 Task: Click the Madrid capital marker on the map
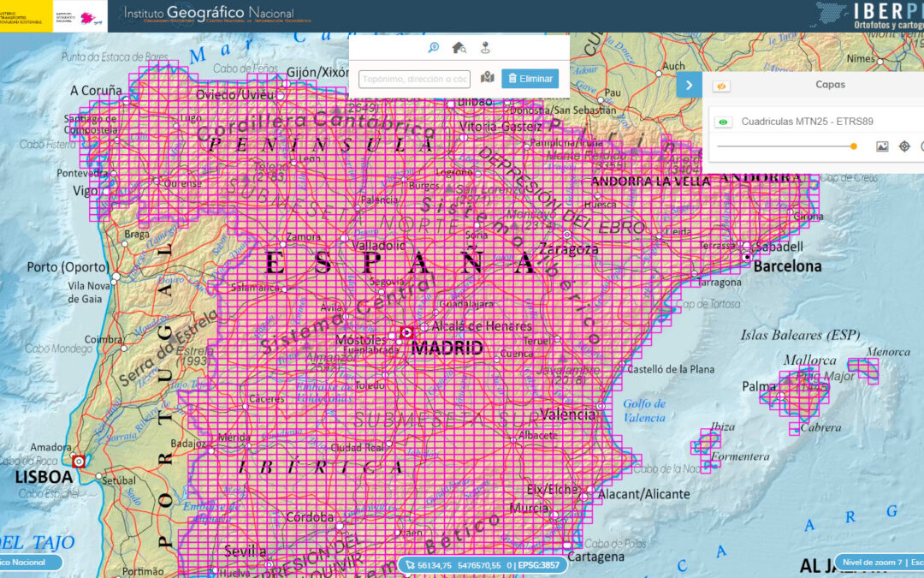tap(406, 333)
